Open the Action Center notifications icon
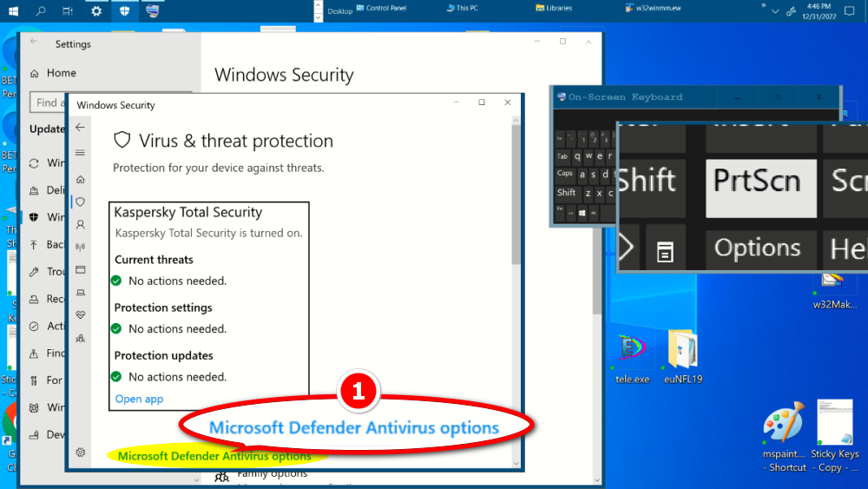Screen dimensions: 868x489 coord(849,11)
